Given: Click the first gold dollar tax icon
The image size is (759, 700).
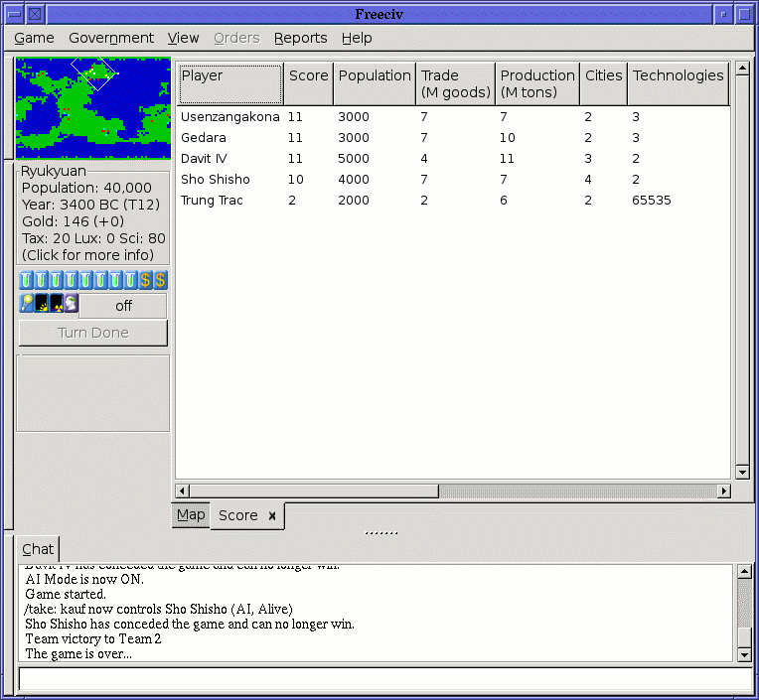Looking at the screenshot, I should pos(145,280).
